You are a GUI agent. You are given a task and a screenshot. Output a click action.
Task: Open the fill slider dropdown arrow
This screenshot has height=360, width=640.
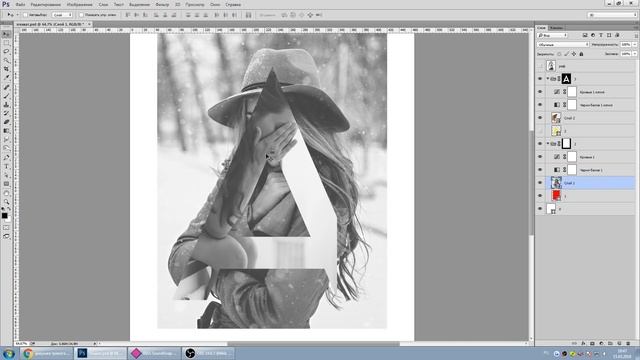[x=634, y=54]
